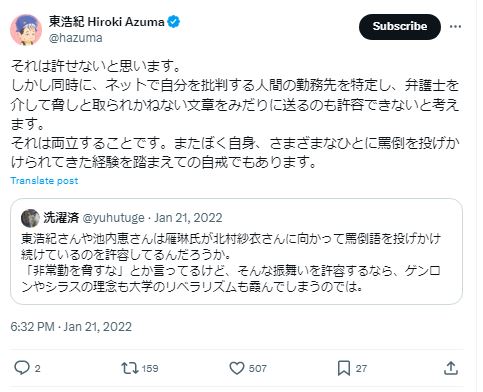483x392 pixels.
Task: Open the @hazuma handle
Action: click(x=76, y=38)
